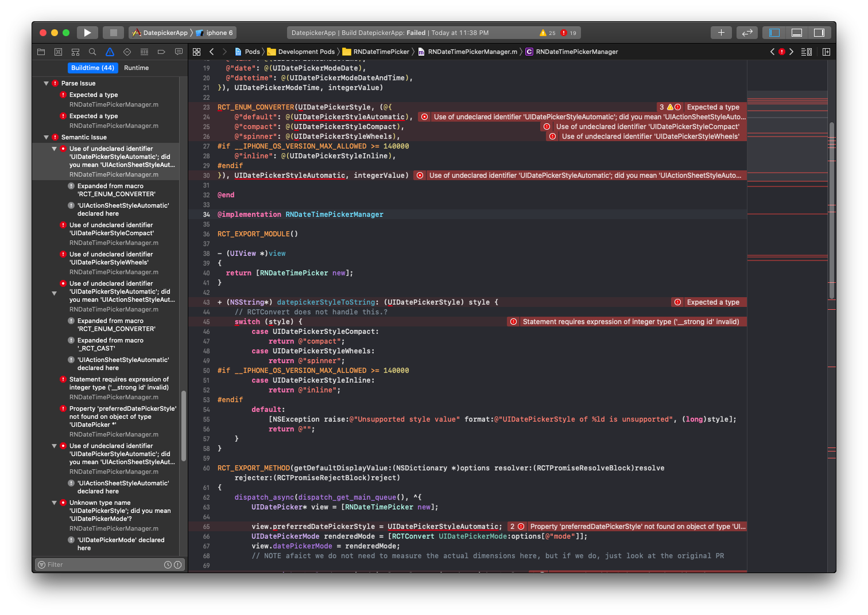
Task: Select the Issue navigator warning triangle icon
Action: [x=110, y=52]
